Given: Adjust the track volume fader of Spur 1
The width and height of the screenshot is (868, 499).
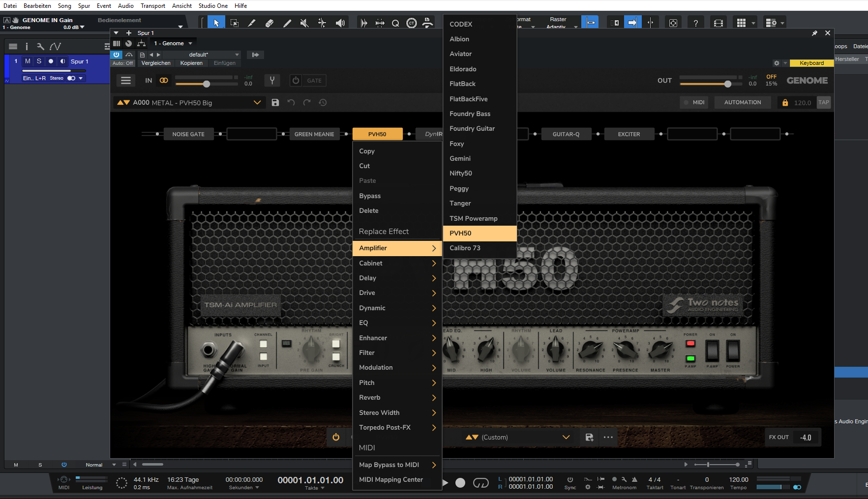Looking at the screenshot, I should point(53,71).
